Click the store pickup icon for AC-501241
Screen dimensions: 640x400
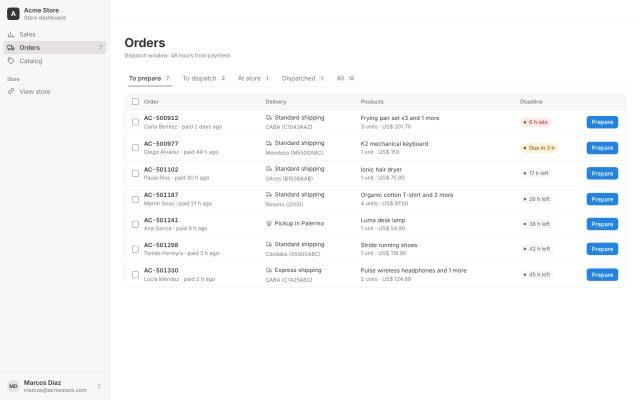pyautogui.click(x=269, y=223)
